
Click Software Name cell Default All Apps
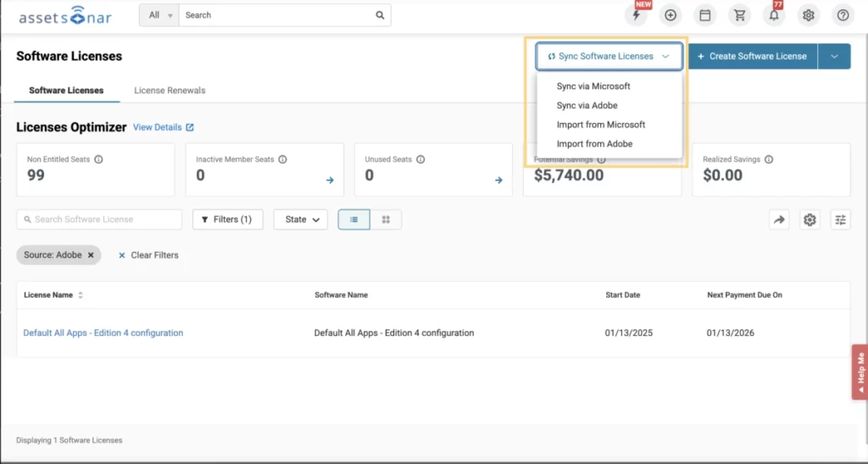click(x=394, y=333)
